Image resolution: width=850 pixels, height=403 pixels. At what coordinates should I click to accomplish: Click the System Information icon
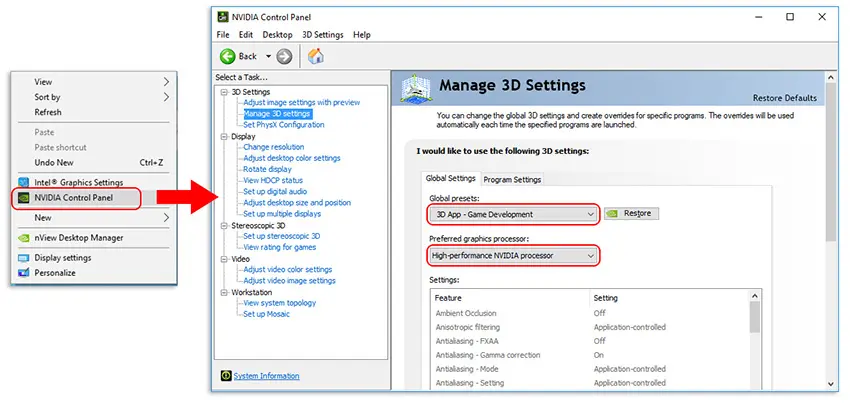click(x=226, y=376)
